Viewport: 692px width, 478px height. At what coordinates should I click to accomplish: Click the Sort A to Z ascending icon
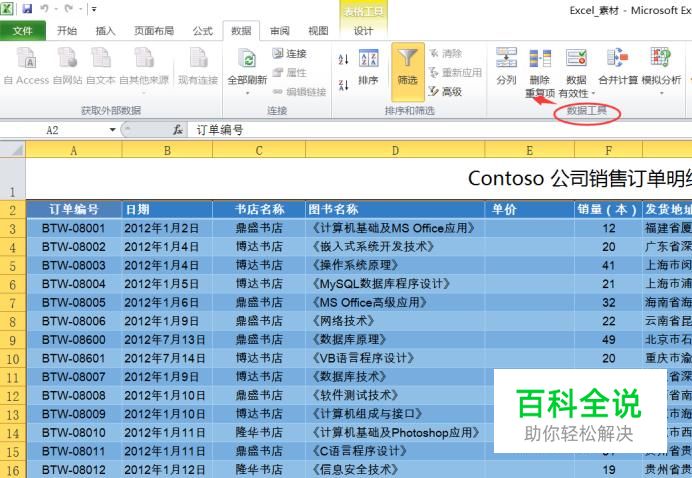(343, 59)
